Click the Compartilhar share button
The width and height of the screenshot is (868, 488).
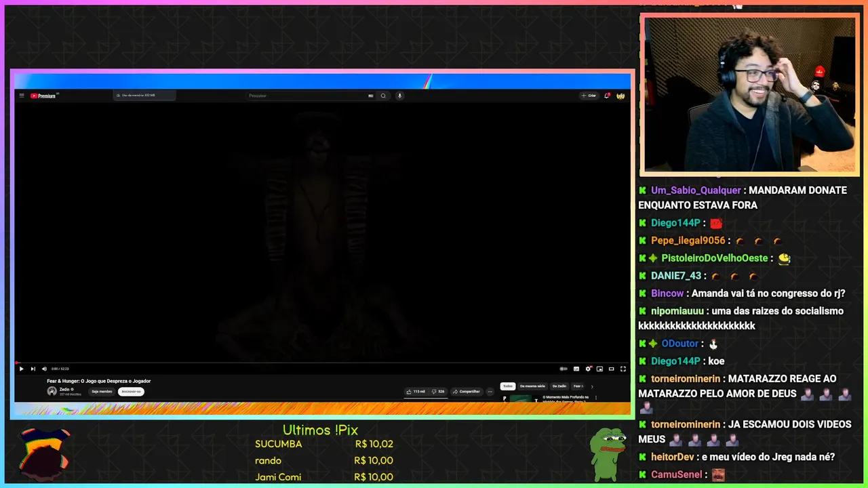[467, 391]
